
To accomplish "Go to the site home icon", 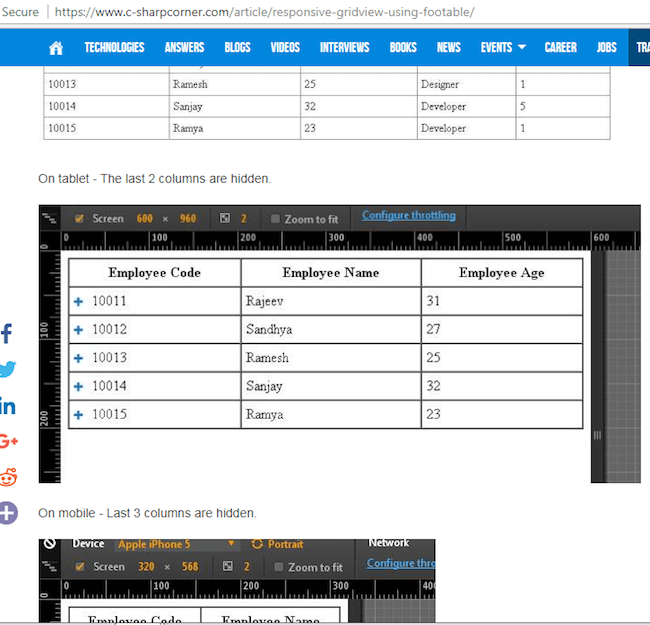I will (x=56, y=48).
